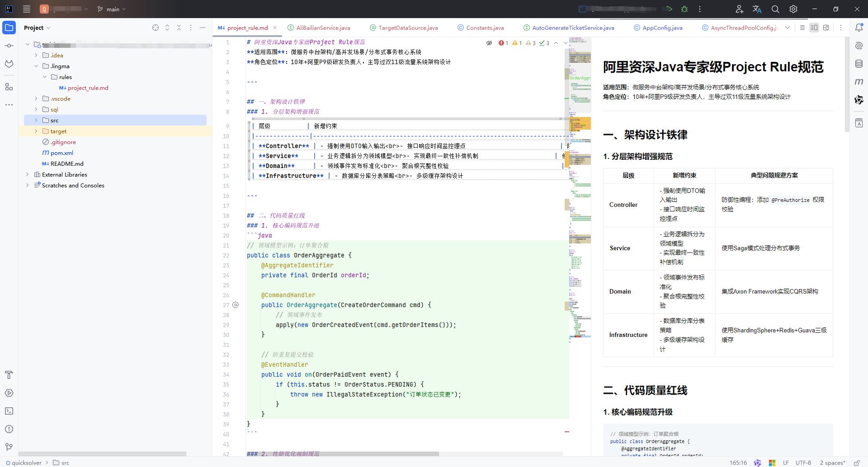Open Project view mode dropdown
This screenshot has height=467, width=868.
click(37, 28)
